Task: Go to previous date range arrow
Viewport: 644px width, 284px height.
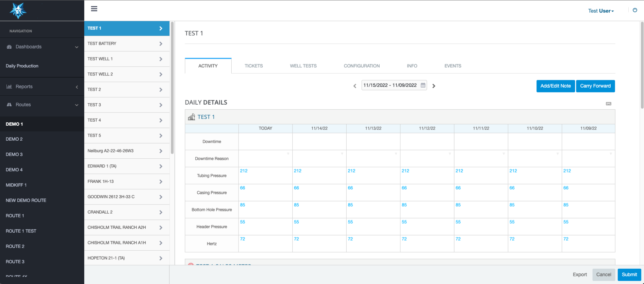Action: tap(355, 86)
